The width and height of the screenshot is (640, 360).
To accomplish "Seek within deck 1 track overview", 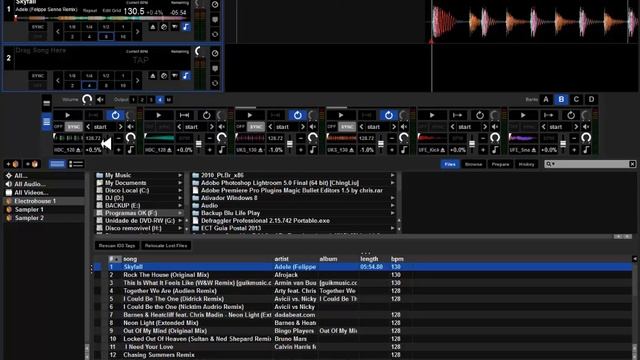I will click(x=101, y=18).
